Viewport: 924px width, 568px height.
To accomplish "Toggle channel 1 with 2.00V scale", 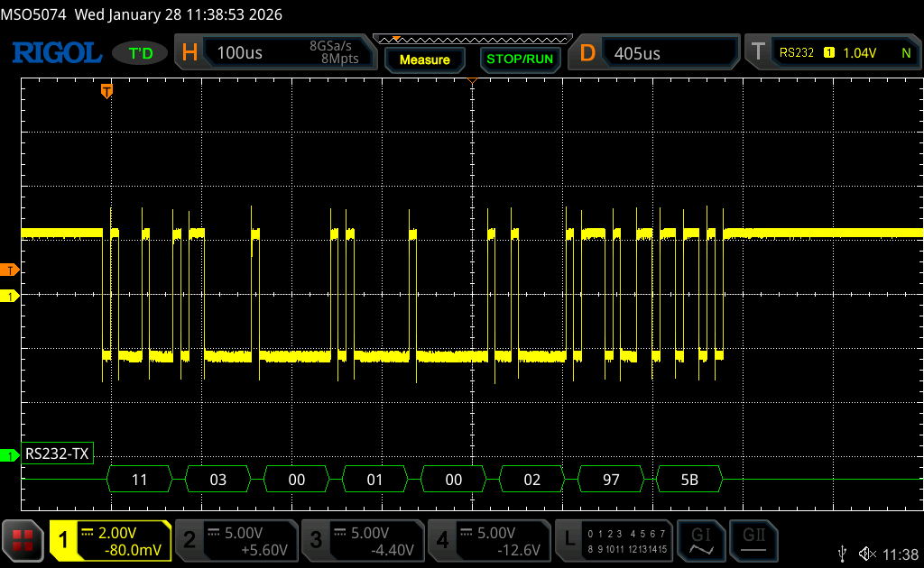I will pos(110,541).
